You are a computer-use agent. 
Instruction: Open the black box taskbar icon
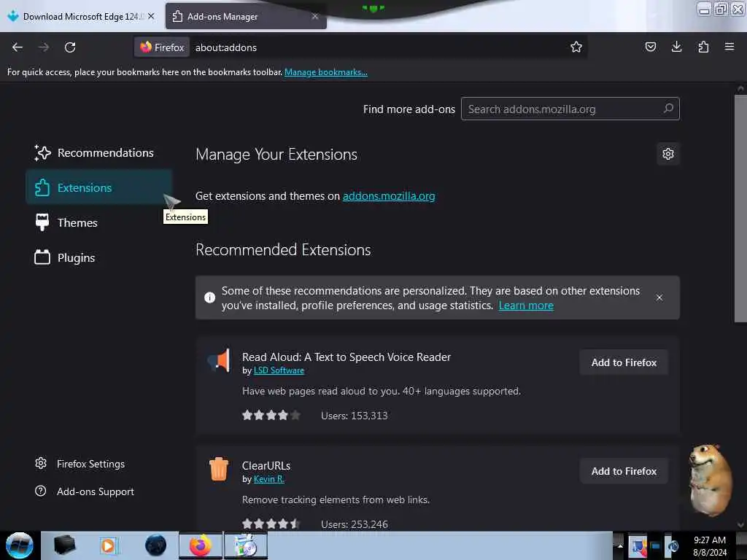point(64,545)
